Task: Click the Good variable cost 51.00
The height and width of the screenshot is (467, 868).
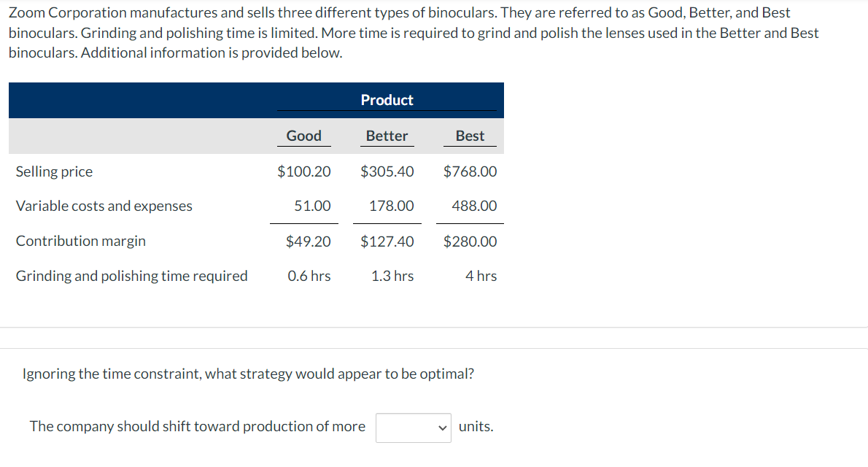Action: pyautogui.click(x=312, y=206)
